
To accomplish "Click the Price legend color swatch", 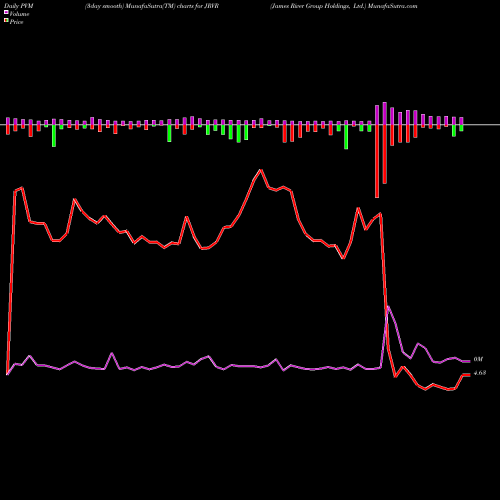I will tap(6, 21).
